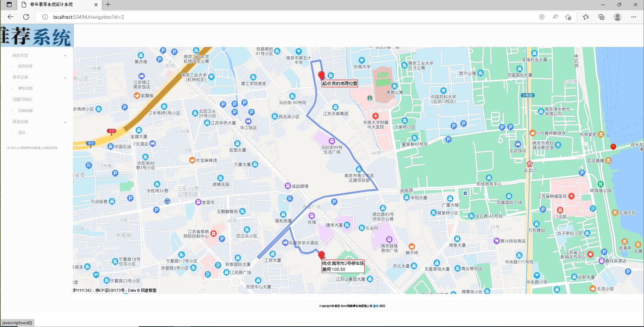644x327 pixels.
Task: Select the 停车记录 top-level menu heading
Action: [20, 77]
